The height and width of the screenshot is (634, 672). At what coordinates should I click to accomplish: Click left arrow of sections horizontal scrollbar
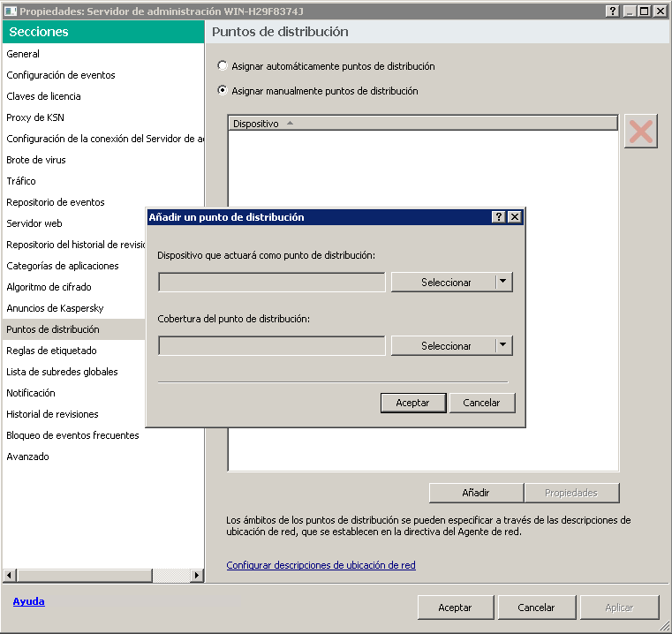point(10,575)
